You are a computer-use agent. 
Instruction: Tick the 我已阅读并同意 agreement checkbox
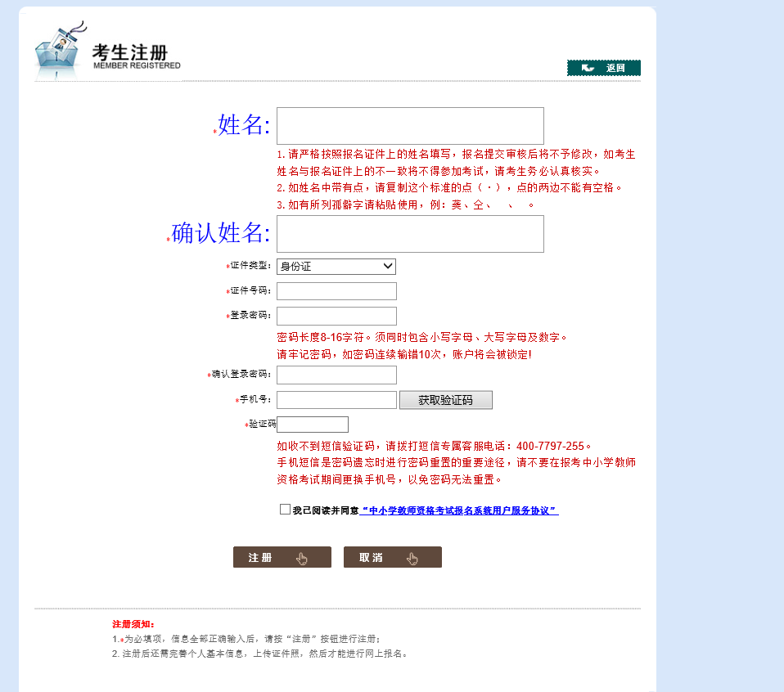[x=285, y=509]
